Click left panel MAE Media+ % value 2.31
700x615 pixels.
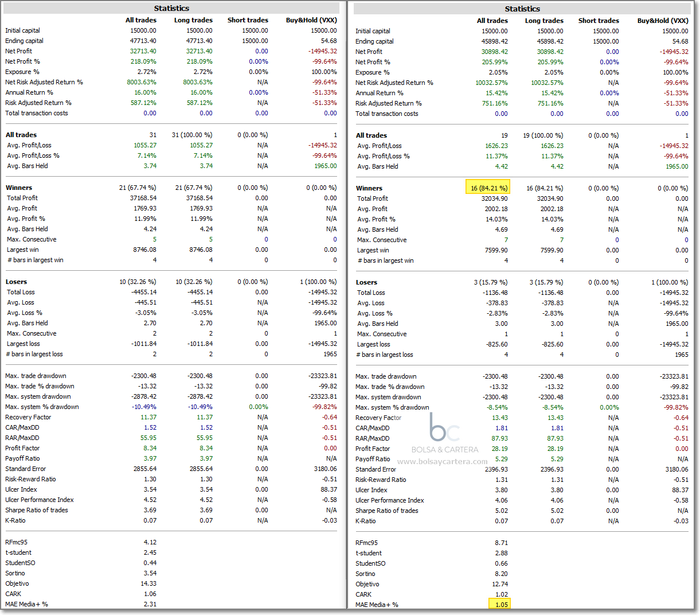[x=150, y=604]
